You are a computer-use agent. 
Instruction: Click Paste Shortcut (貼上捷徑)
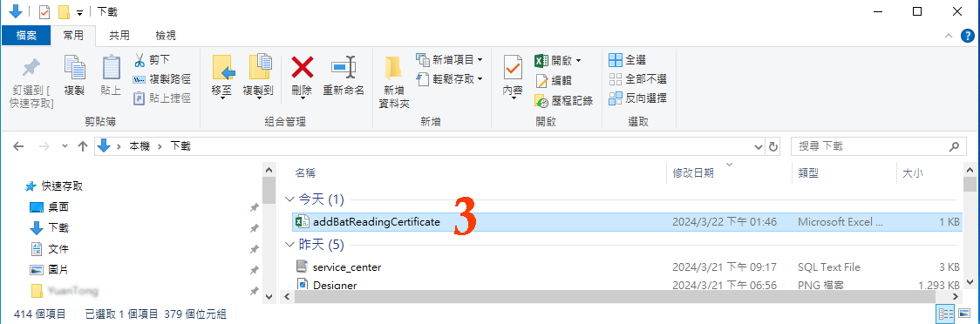click(x=161, y=98)
